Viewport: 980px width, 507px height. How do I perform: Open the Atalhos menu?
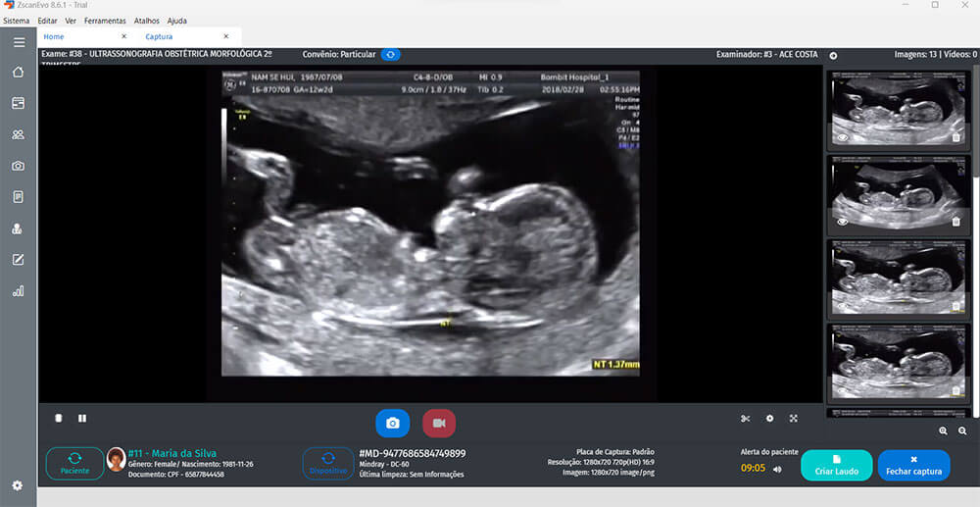[147, 21]
